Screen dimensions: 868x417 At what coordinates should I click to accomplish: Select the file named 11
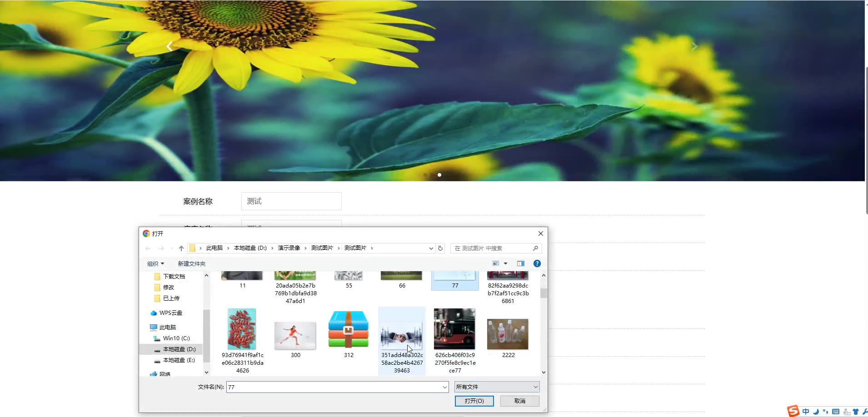click(242, 280)
